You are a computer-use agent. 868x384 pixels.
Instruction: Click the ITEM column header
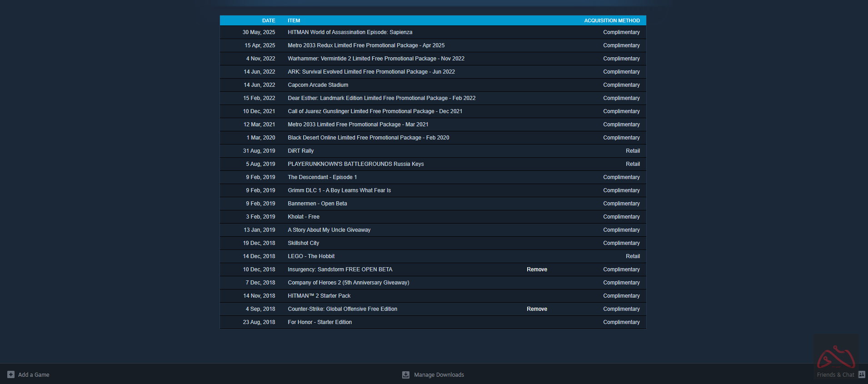point(294,20)
